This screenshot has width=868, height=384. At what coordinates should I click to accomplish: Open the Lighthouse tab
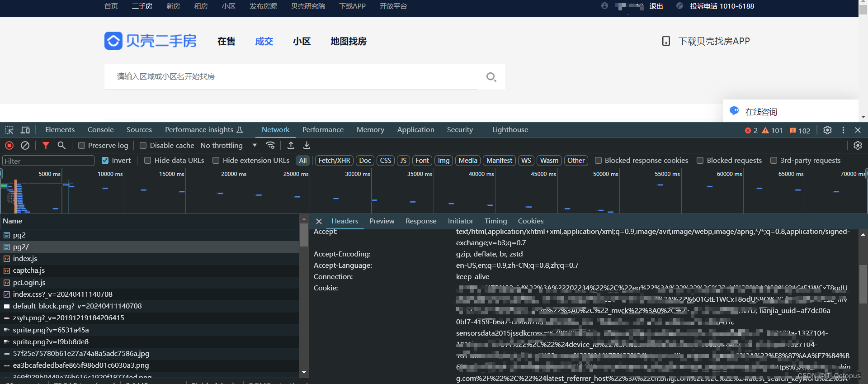click(x=510, y=130)
